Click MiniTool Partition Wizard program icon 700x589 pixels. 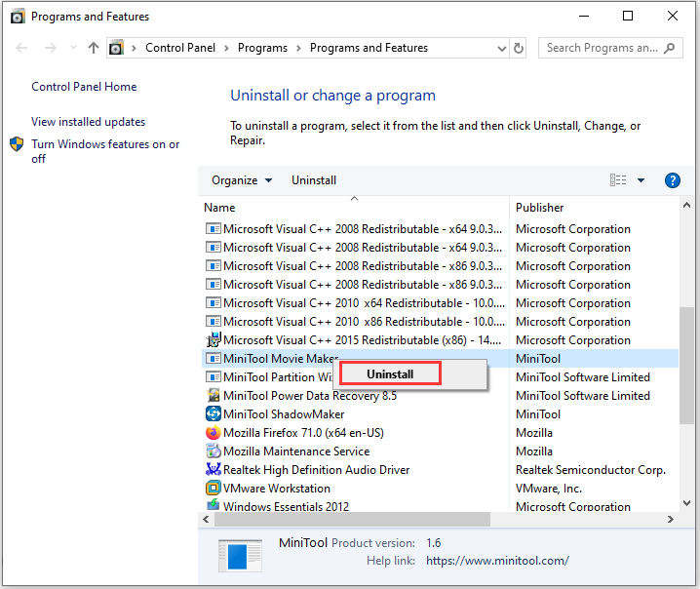coord(214,376)
